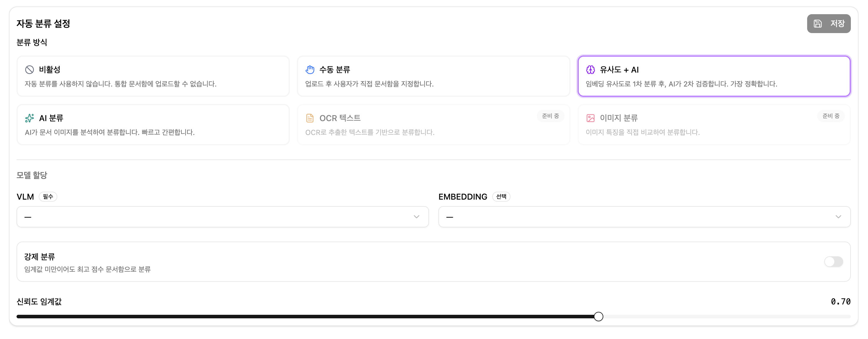868x339 pixels.
Task: Open the VLM model dropdown
Action: click(222, 217)
